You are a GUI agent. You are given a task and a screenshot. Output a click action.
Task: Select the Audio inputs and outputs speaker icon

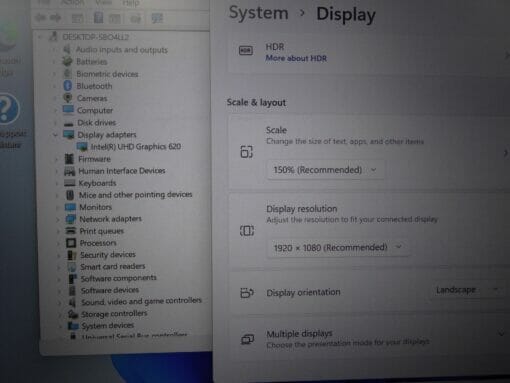click(x=67, y=49)
